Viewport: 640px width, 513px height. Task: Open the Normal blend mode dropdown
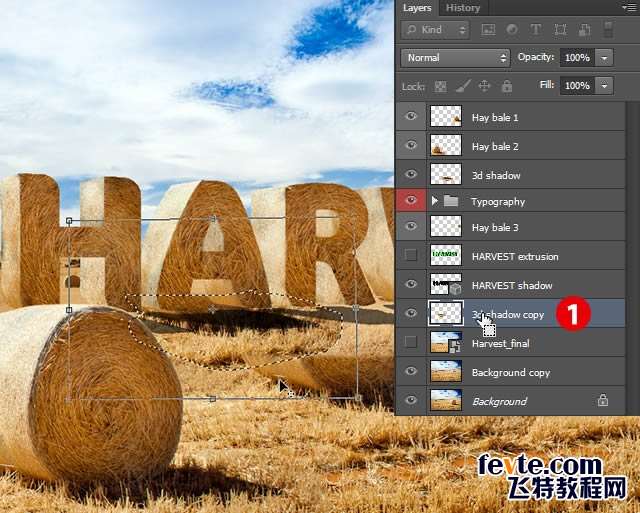[455, 58]
